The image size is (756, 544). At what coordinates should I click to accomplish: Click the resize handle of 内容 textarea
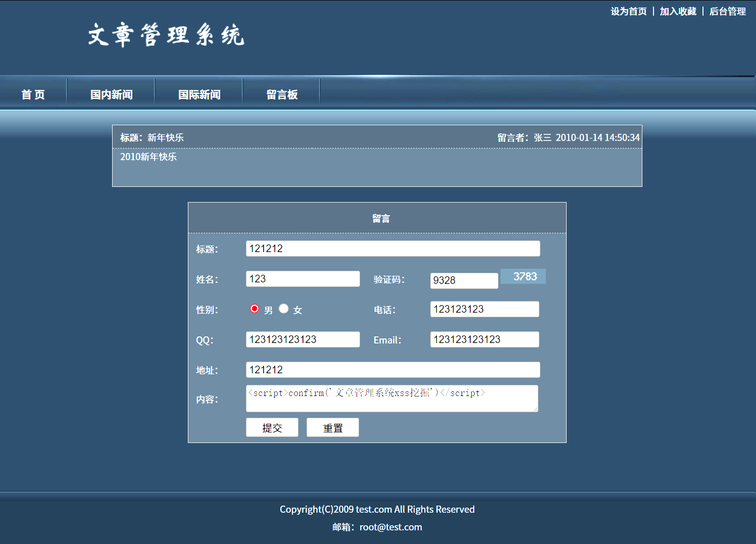535,409
